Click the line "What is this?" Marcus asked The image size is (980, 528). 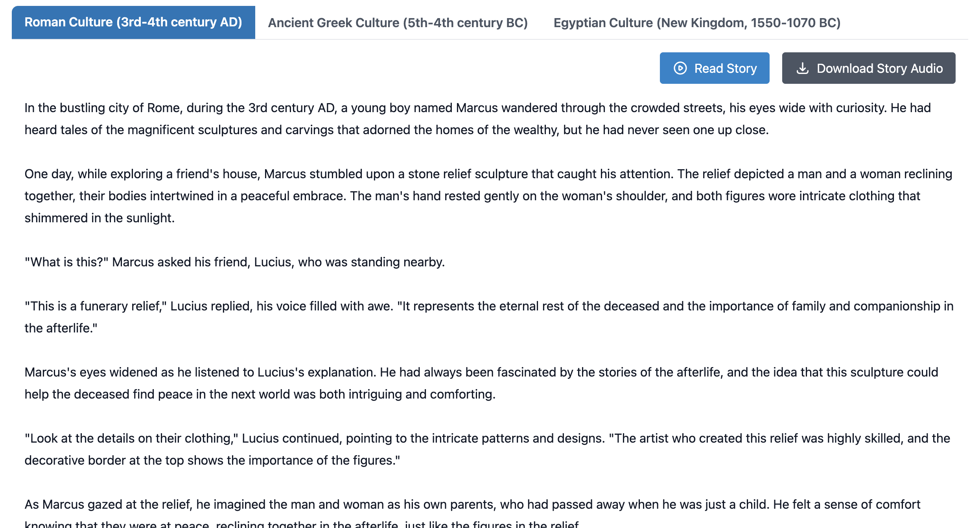(x=235, y=262)
